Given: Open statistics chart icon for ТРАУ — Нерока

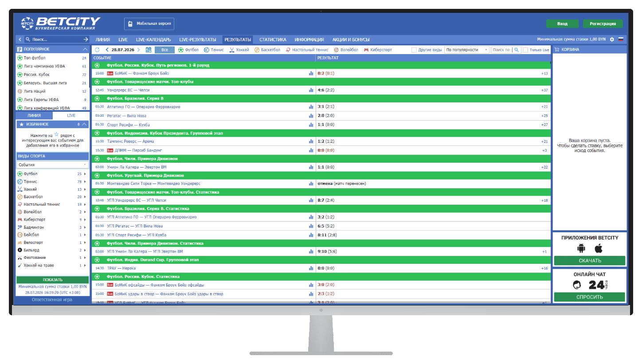Looking at the screenshot, I should [311, 268].
